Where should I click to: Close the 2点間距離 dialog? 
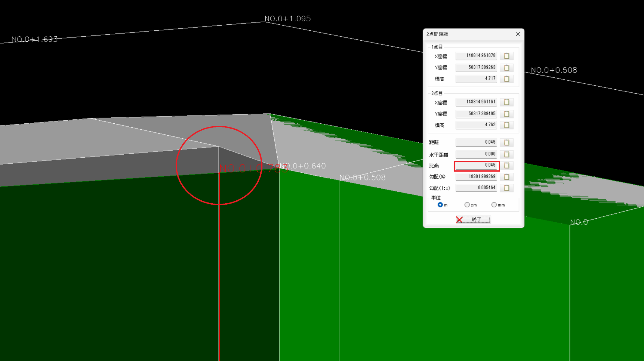pos(518,34)
